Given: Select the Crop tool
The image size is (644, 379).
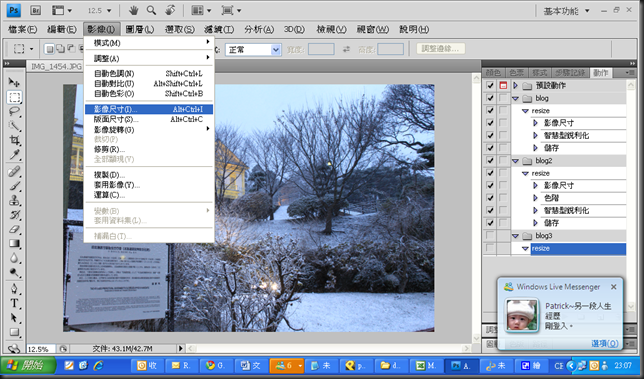Looking at the screenshot, I should pos(14,140).
